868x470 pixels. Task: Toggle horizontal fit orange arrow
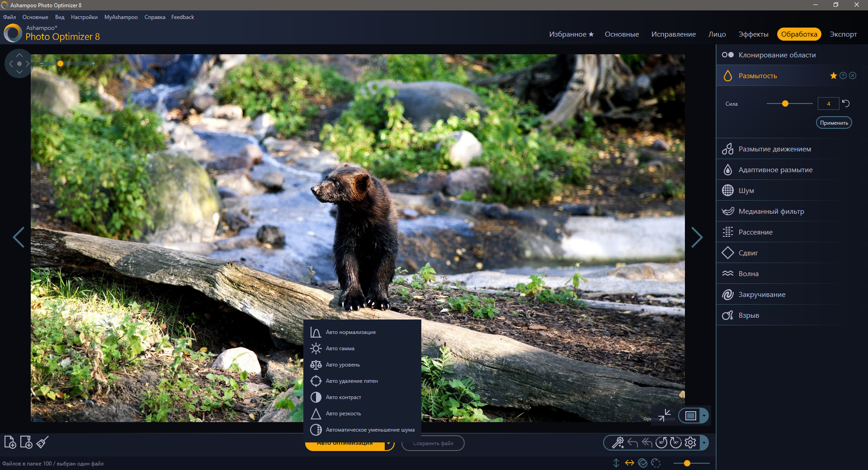(629, 463)
